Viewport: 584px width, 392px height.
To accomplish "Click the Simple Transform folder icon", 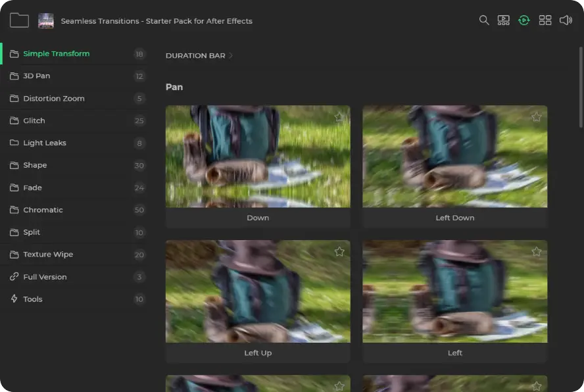I will click(x=14, y=54).
